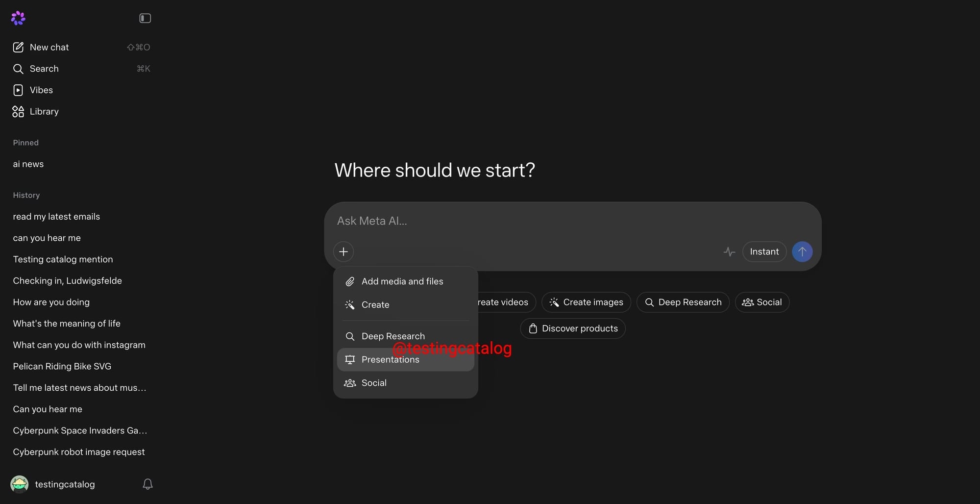This screenshot has height=504, width=980.
Task: Click the Create images chip
Action: (586, 302)
